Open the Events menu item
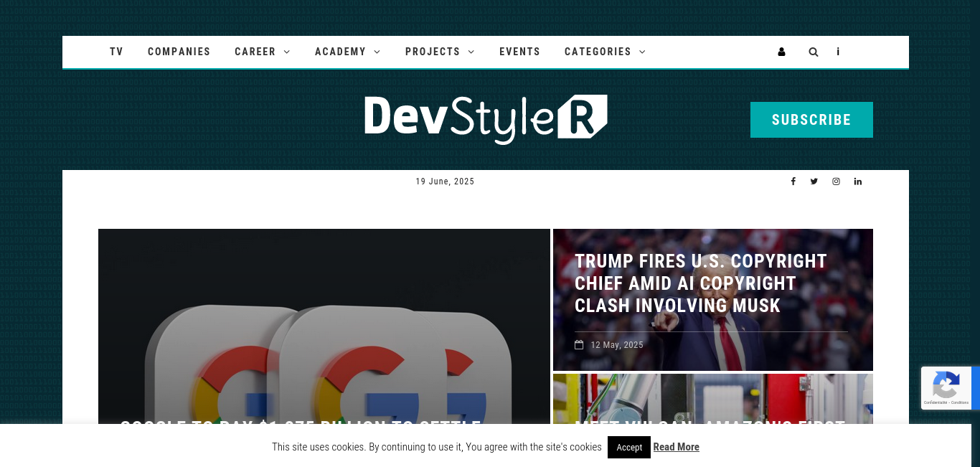This screenshot has width=980, height=467. 520,52
